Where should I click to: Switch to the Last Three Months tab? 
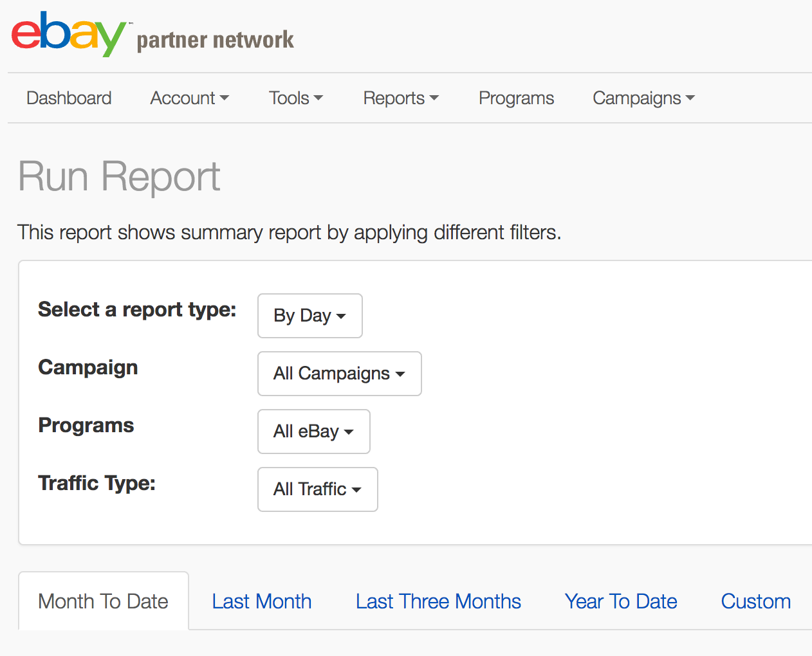pyautogui.click(x=439, y=601)
